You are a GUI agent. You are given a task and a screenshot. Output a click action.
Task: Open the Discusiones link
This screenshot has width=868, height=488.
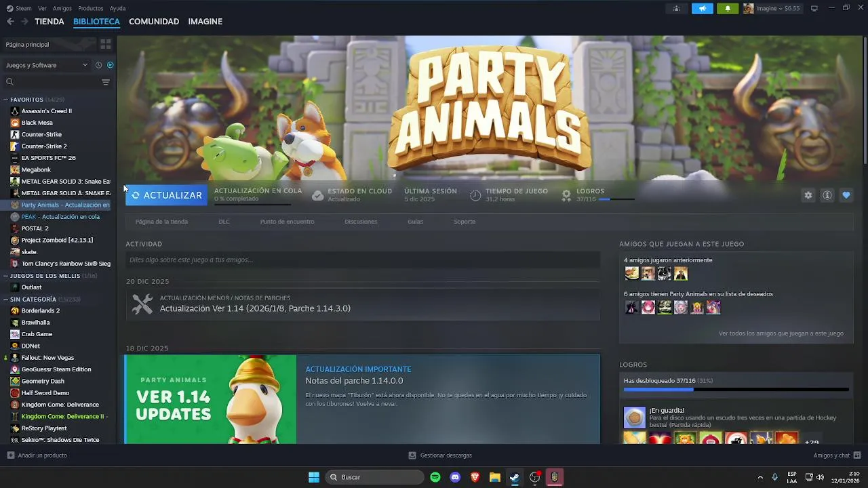click(x=361, y=222)
